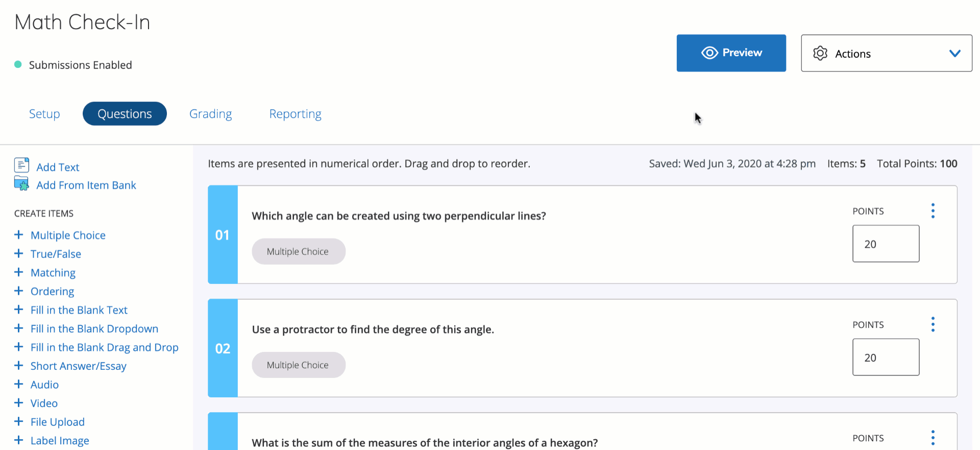The height and width of the screenshot is (450, 980).
Task: Select the question 02 number handle
Action: [223, 348]
